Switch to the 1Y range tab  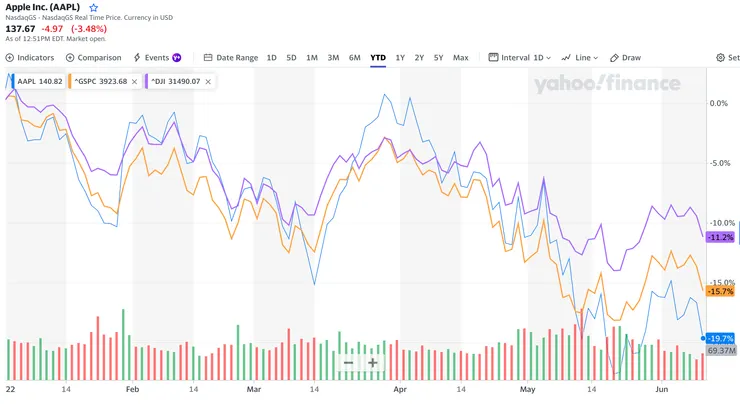(400, 57)
